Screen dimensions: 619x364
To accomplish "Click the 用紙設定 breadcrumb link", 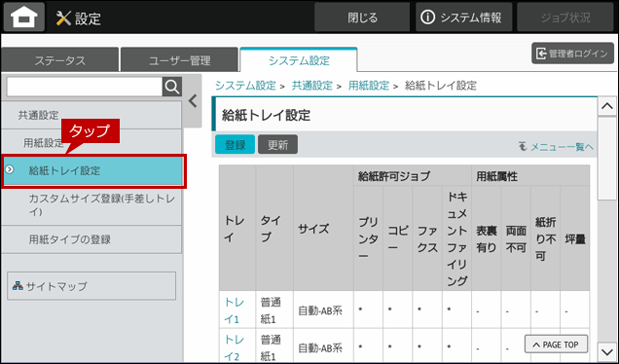I will coord(368,86).
